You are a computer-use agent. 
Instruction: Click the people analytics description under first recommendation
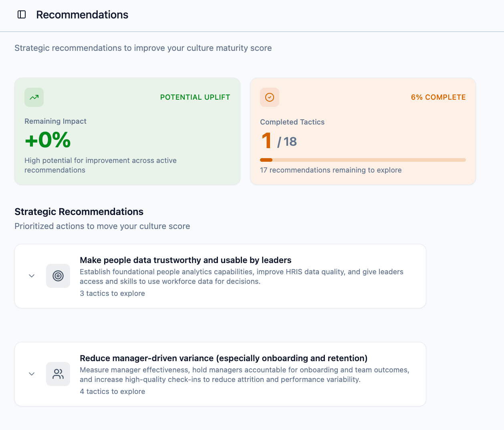(x=241, y=277)
